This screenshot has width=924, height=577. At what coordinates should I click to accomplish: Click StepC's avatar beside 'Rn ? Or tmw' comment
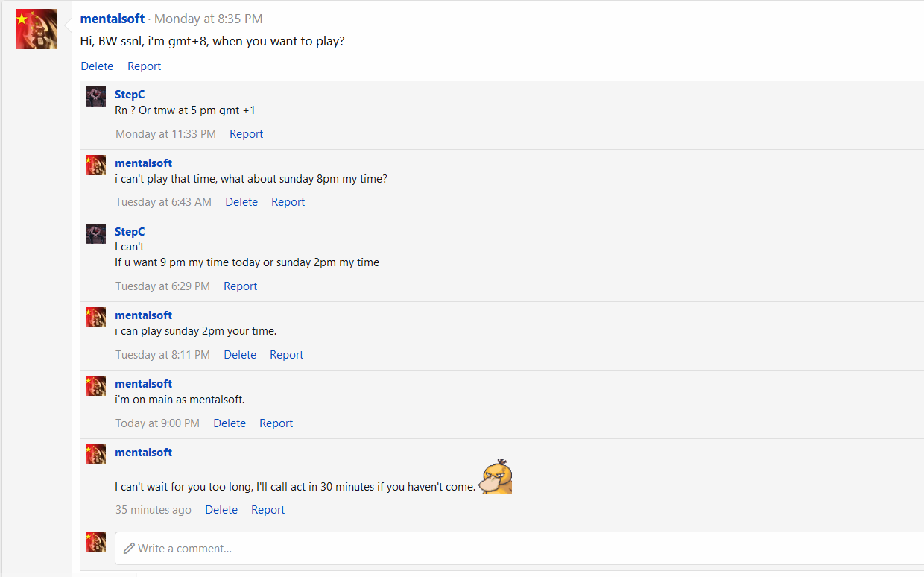(x=95, y=96)
